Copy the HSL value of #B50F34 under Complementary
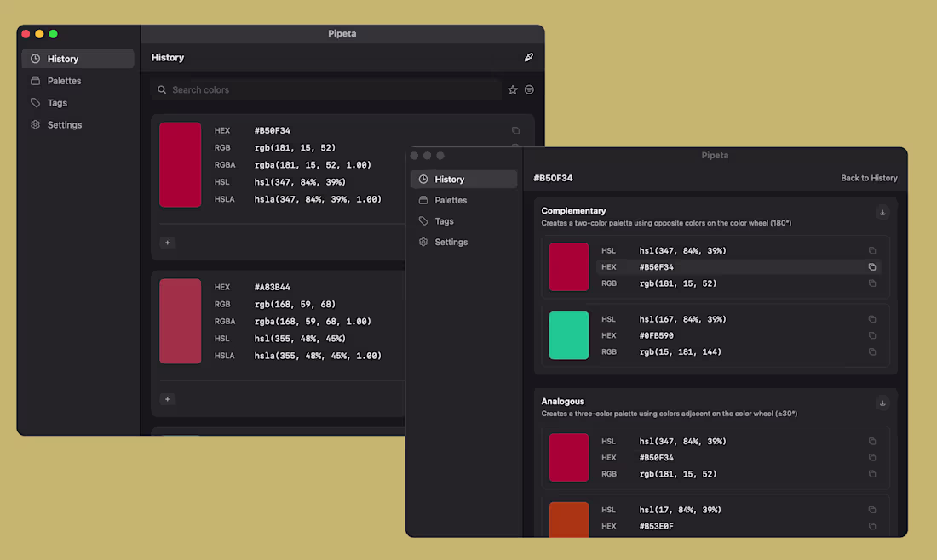Viewport: 937px width, 560px height. click(x=871, y=250)
